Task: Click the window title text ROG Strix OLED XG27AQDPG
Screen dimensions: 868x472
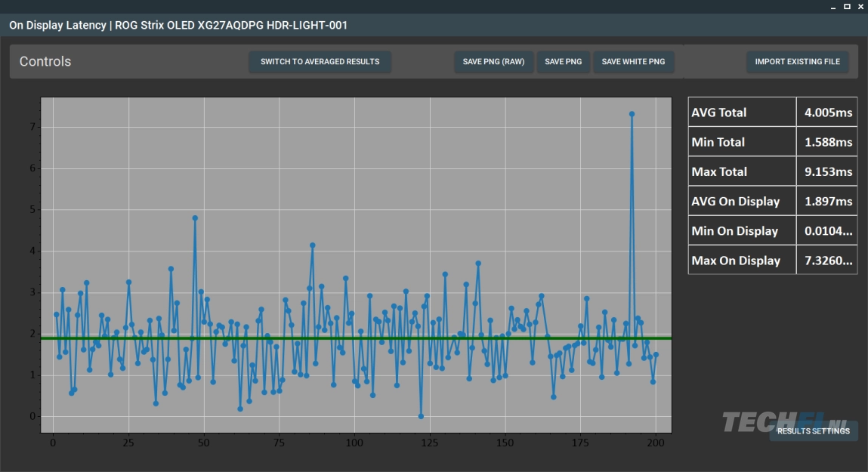Action: click(x=190, y=26)
